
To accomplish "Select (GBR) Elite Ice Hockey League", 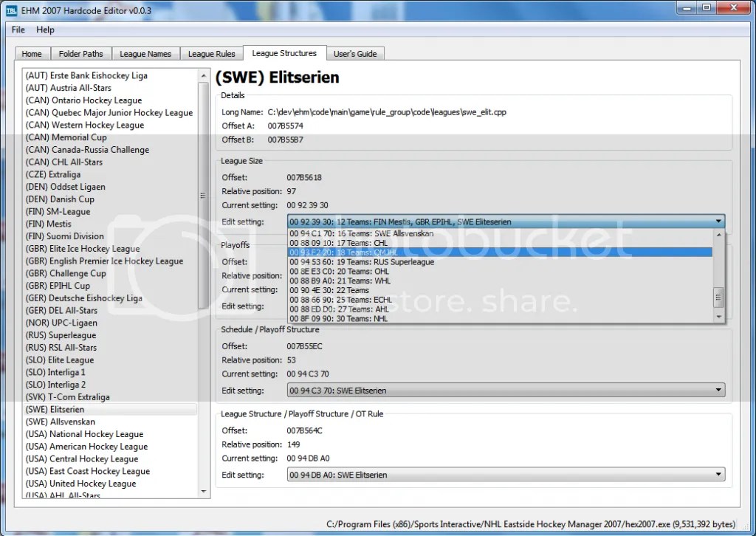I will (111, 249).
